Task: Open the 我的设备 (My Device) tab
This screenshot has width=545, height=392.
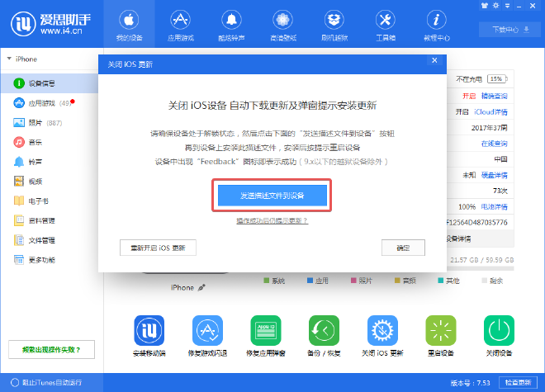Action: (x=129, y=24)
